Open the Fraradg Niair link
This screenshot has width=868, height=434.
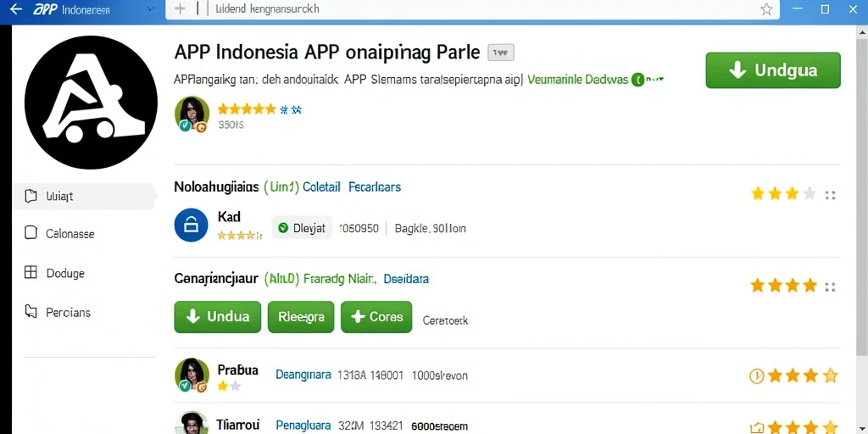(341, 279)
